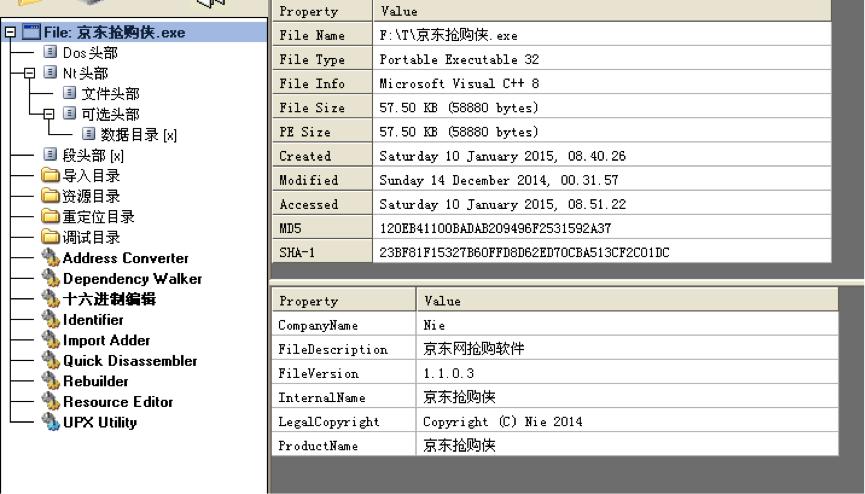Open the 资源目录 folder icon
Screen dimensions: 865x494
tap(50, 196)
